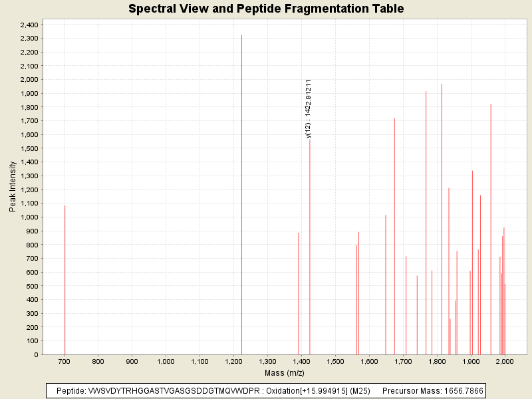Click the Mass (m/z) axis label
This screenshot has width=532, height=399.
click(x=284, y=372)
